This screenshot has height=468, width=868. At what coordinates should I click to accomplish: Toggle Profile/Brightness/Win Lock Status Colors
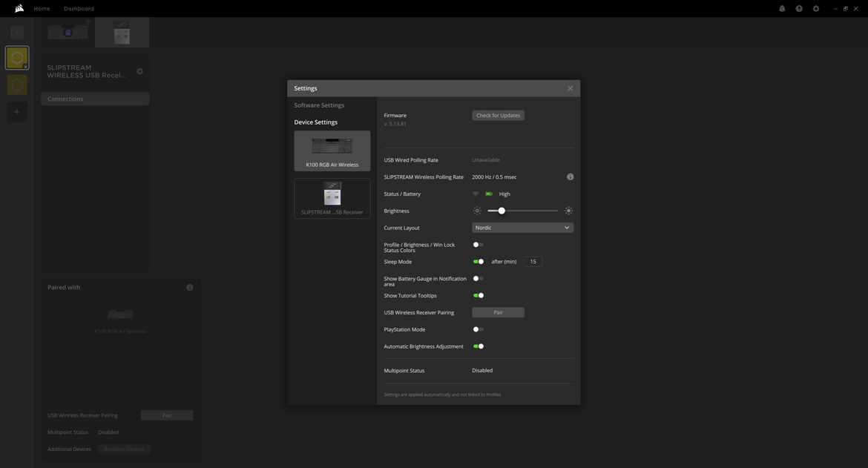tap(479, 245)
